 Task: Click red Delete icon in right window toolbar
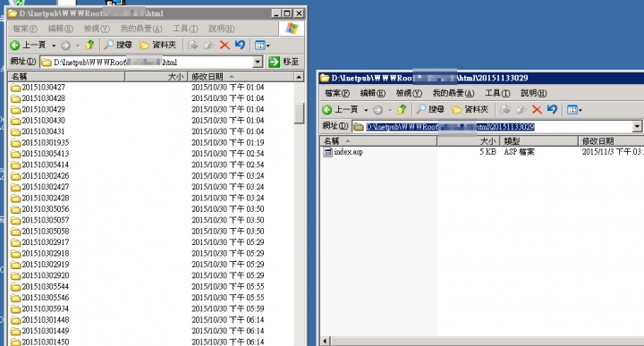(537, 110)
